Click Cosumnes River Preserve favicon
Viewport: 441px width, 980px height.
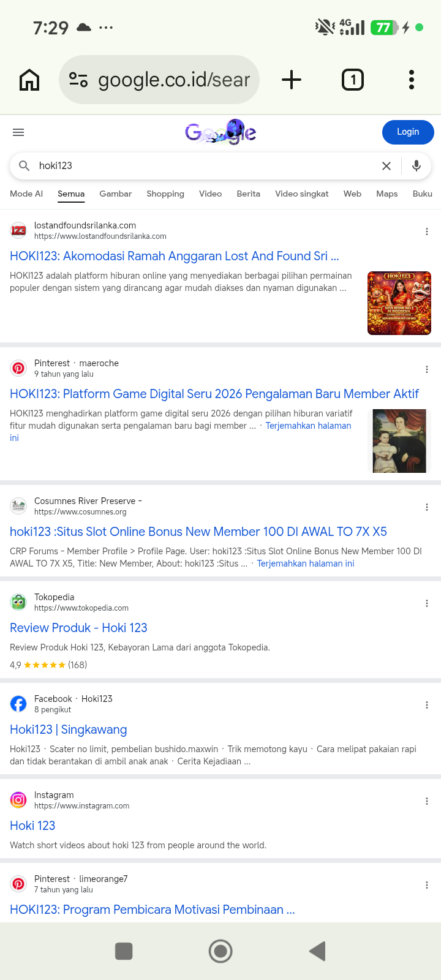coord(18,506)
